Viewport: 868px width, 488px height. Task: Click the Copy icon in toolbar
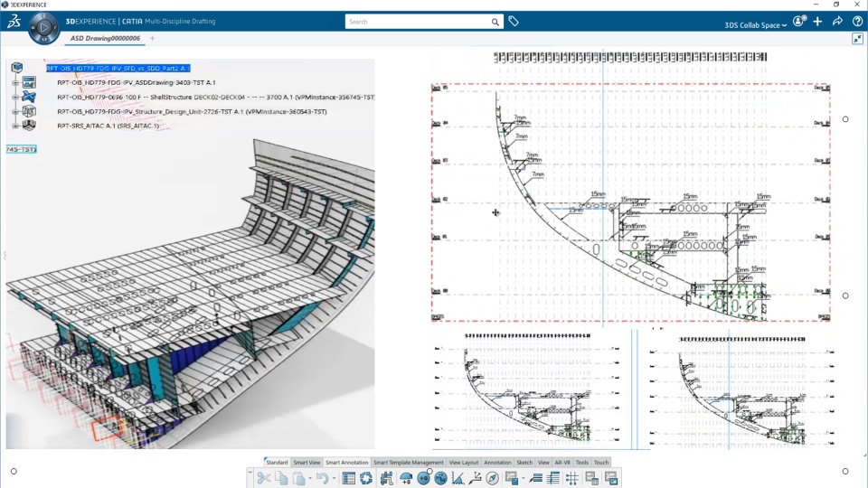(x=281, y=478)
